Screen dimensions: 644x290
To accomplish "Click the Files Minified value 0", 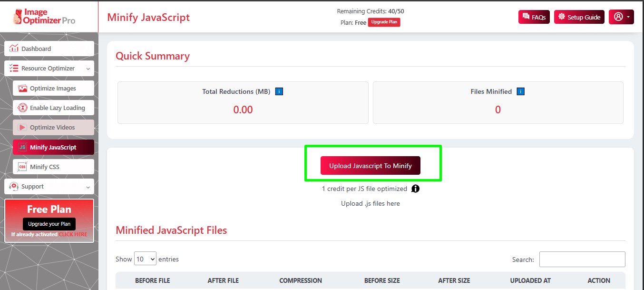I will [498, 110].
